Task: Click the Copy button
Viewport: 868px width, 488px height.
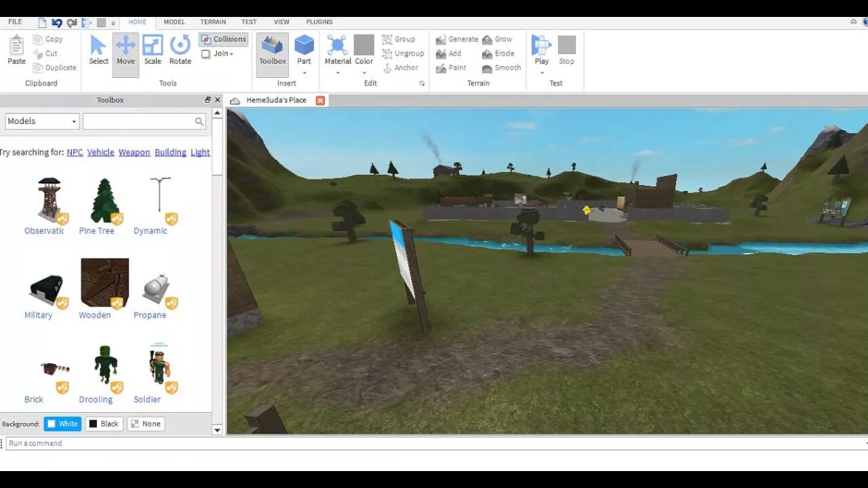Action: 47,39
